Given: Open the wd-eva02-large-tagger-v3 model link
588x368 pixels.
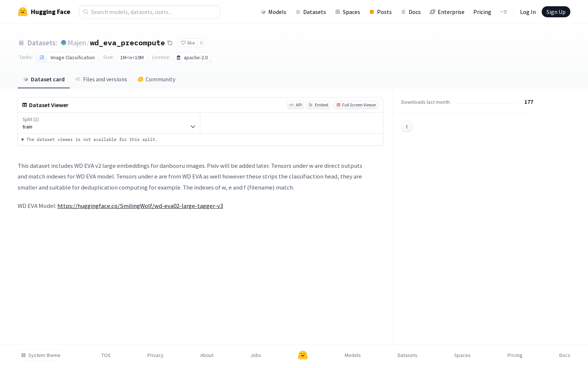Looking at the screenshot, I should click(x=140, y=206).
